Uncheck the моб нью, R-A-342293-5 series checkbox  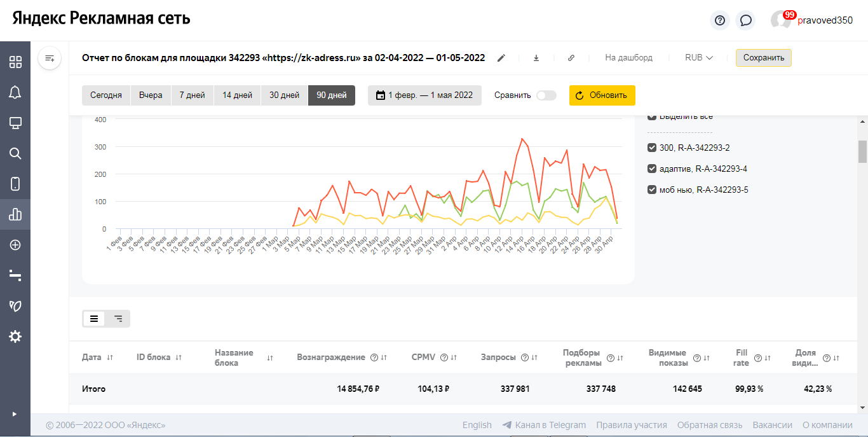pyautogui.click(x=651, y=190)
